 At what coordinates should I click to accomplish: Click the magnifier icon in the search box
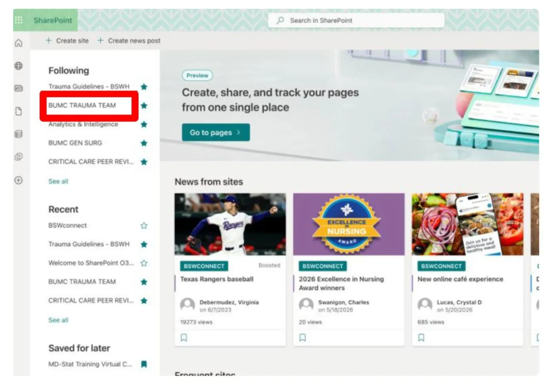tap(280, 20)
